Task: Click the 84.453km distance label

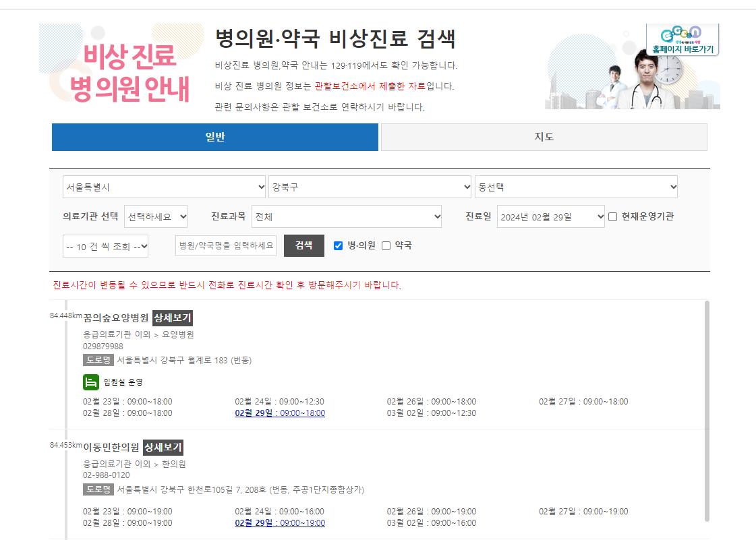Action: click(66, 445)
